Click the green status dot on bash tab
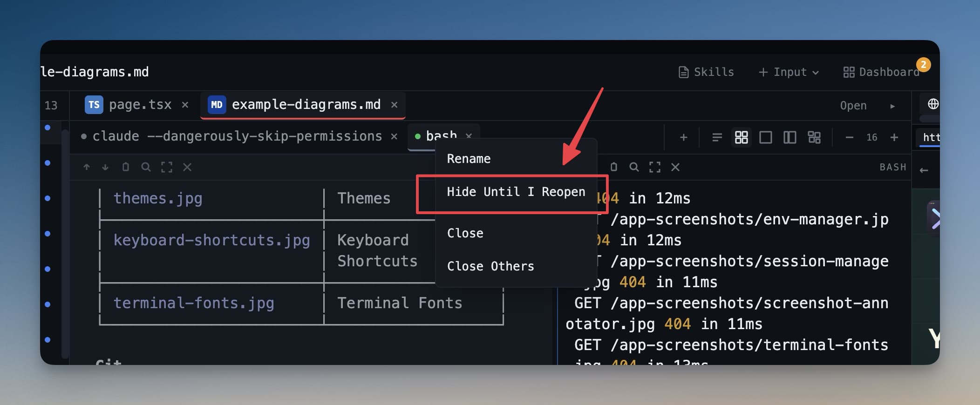Viewport: 980px width, 405px height. coord(417,136)
